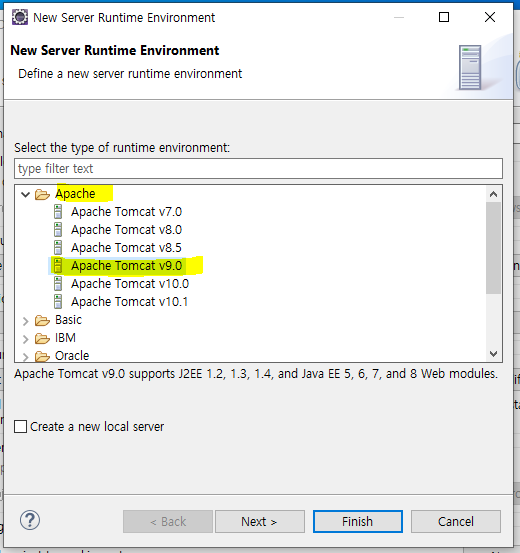Click the Apache Tomcat v8.5 server icon
520x553 pixels.
(58, 248)
